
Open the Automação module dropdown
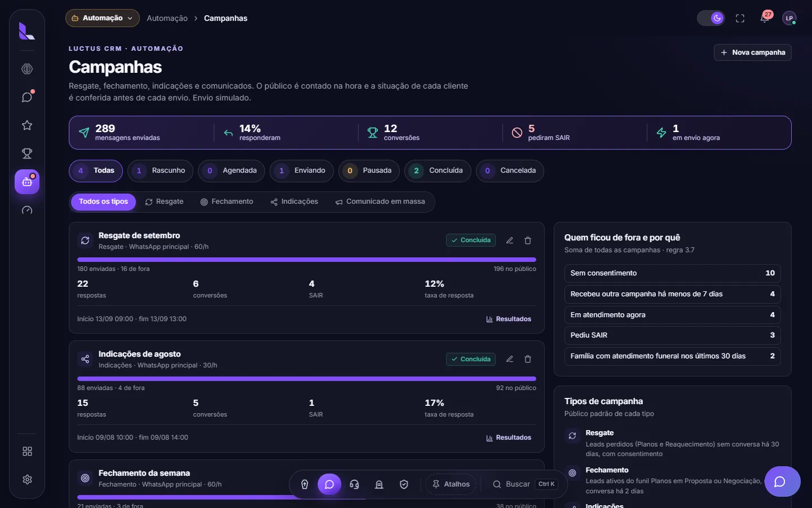103,18
